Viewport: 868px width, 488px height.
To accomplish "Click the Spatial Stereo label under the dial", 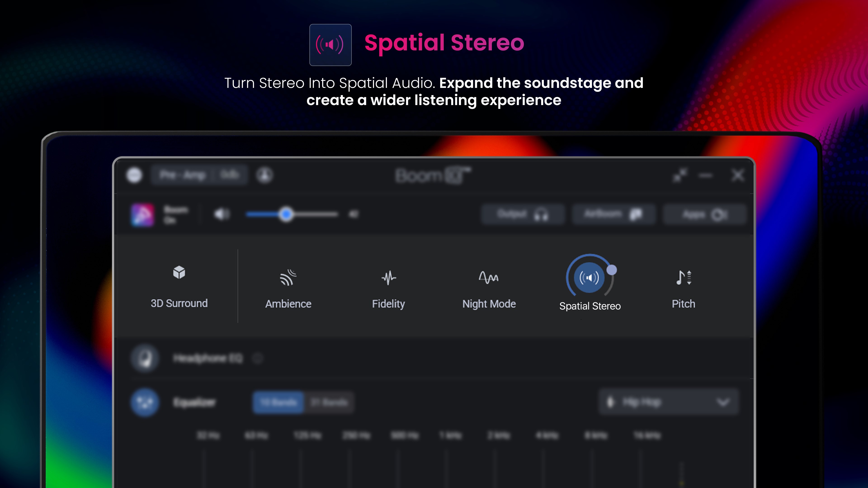I will 590,306.
